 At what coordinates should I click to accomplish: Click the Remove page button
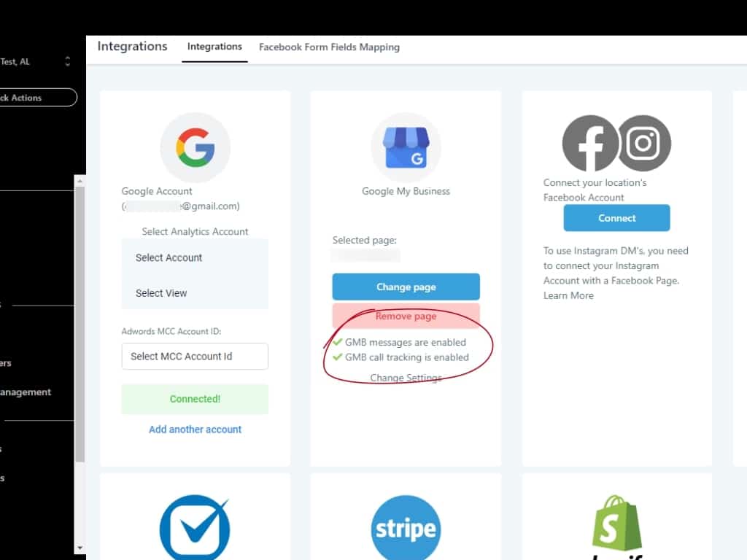(x=406, y=316)
